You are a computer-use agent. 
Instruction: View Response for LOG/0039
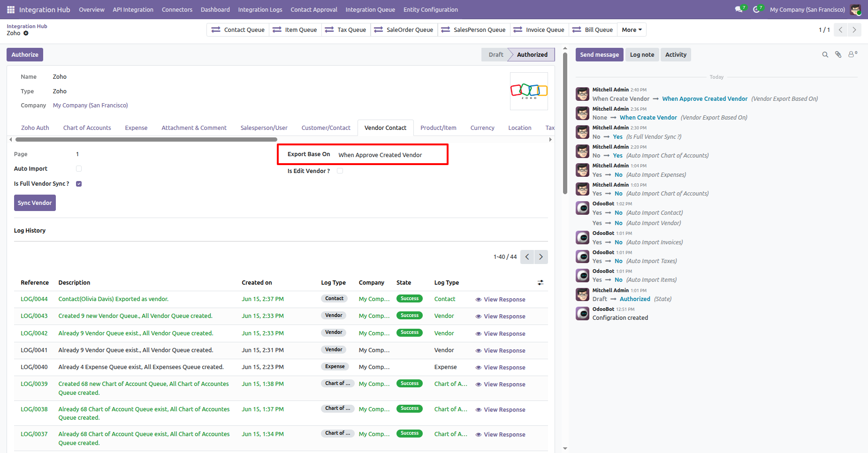coord(500,385)
